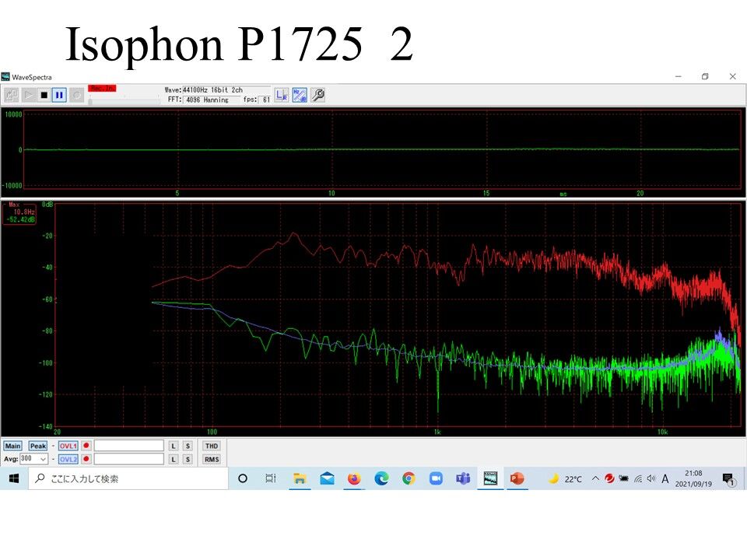The image size is (747, 560).
Task: Open Zoom from the taskbar
Action: tap(436, 478)
